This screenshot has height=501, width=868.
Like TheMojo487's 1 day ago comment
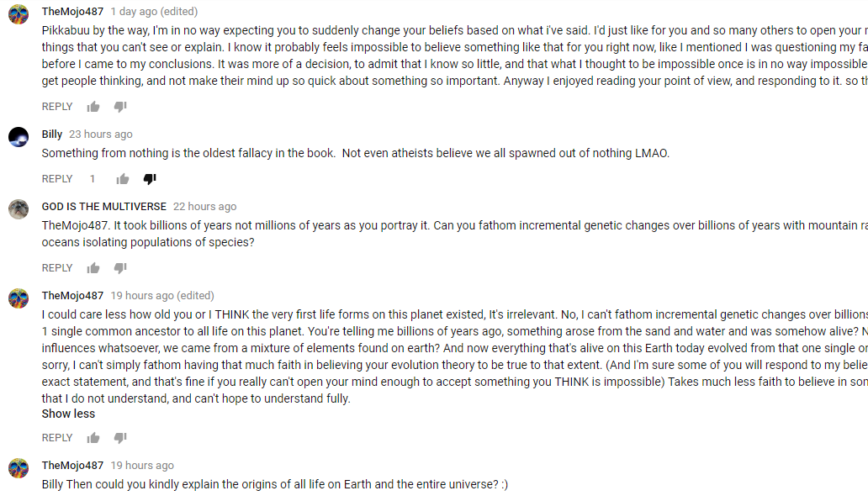[93, 106]
